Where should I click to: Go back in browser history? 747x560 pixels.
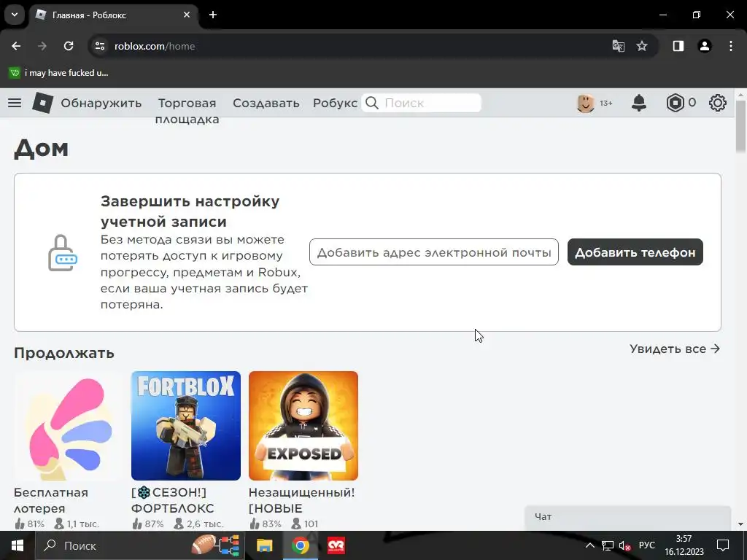click(x=16, y=46)
